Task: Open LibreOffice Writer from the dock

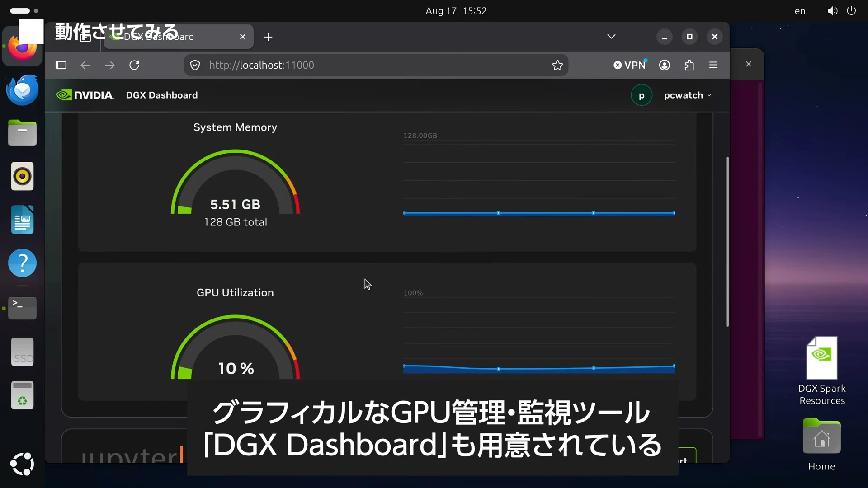Action: point(22,220)
